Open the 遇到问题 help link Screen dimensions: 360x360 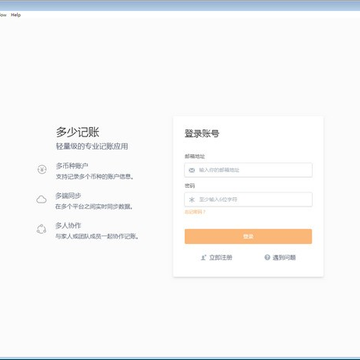tap(284, 257)
